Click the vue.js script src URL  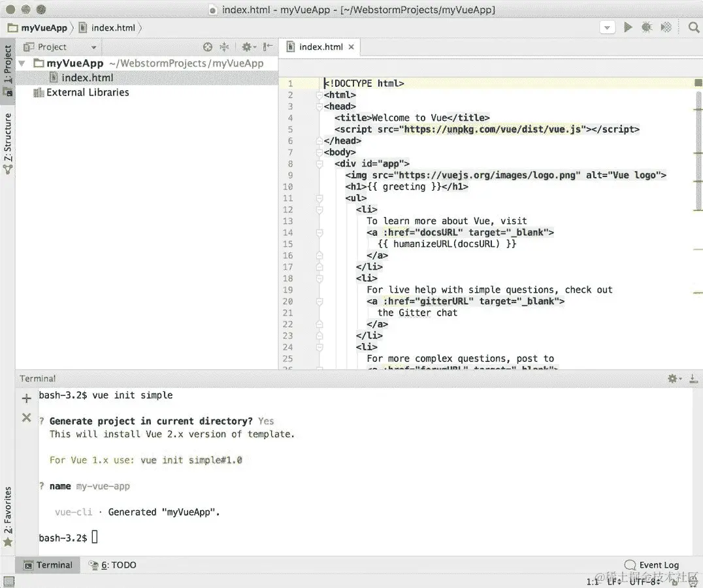coord(492,129)
